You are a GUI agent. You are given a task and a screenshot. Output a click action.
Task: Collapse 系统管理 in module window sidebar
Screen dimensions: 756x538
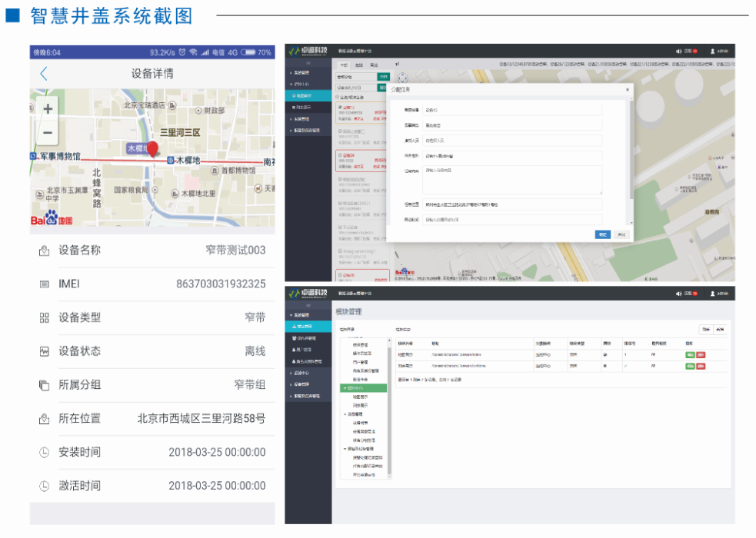(x=308, y=315)
